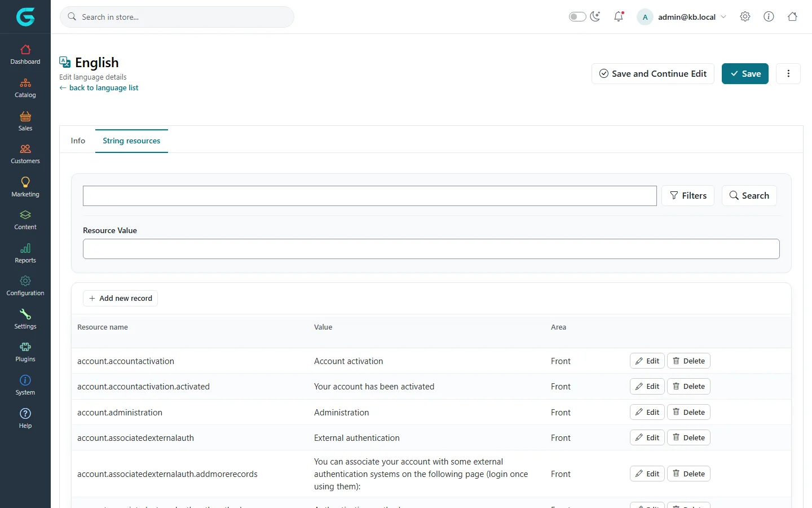Expand the admin@kb.local account dropdown
This screenshot has height=508, width=812.
point(682,17)
